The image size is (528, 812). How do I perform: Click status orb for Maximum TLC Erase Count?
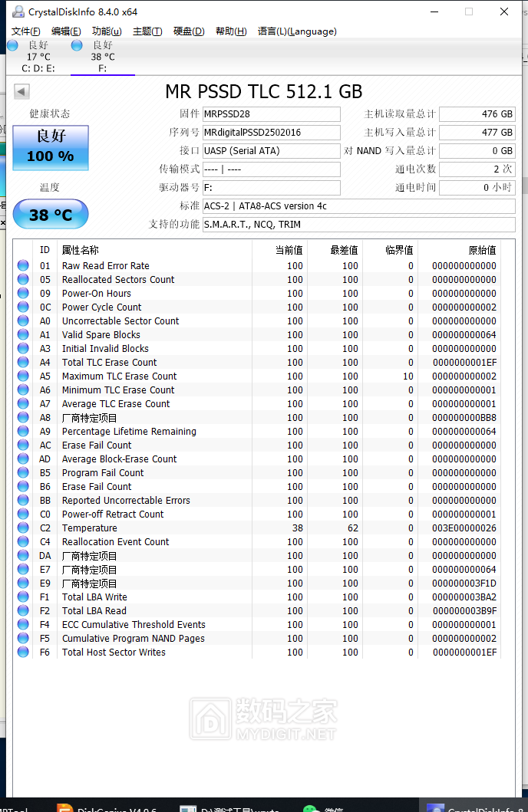[x=23, y=376]
